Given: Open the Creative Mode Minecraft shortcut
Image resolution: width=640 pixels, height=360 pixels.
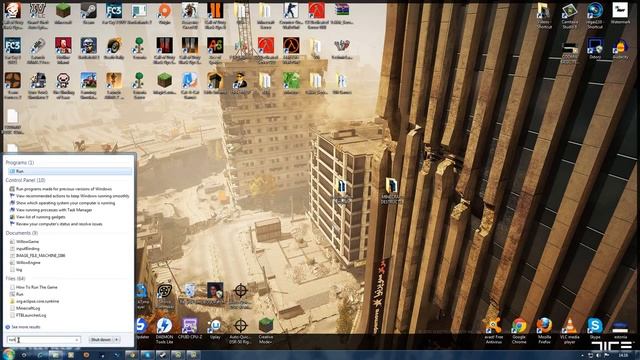Looking at the screenshot, I should coord(266,331).
